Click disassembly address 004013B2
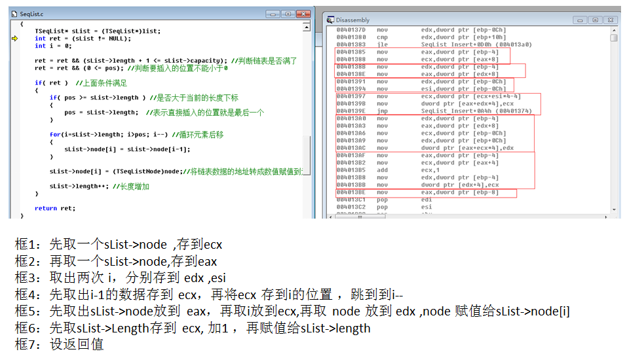The image size is (644, 358). [350, 163]
